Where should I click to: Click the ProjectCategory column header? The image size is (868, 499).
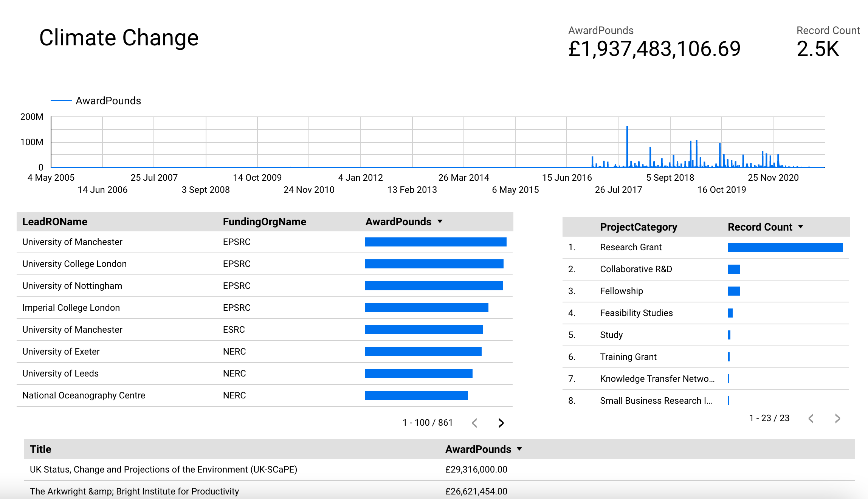(638, 227)
